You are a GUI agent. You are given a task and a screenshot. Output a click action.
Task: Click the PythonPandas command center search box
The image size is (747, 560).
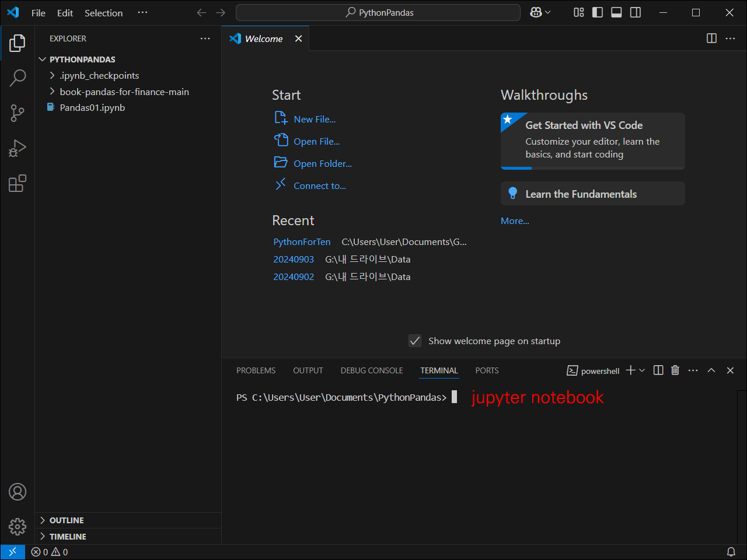click(378, 12)
